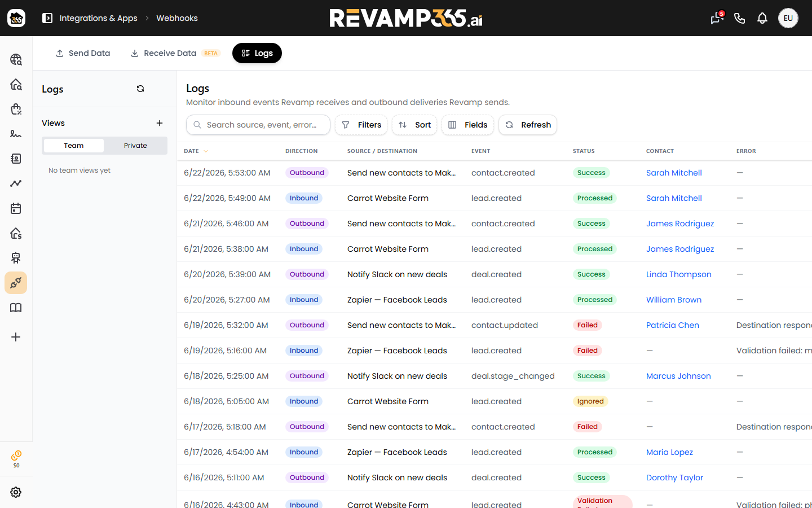Viewport: 812px width, 508px height.
Task: Open Maria Lopez contact link
Action: pos(669,452)
